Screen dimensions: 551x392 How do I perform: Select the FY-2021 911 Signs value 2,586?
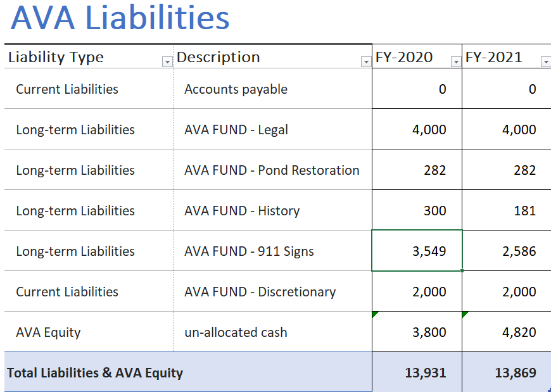[x=507, y=251]
